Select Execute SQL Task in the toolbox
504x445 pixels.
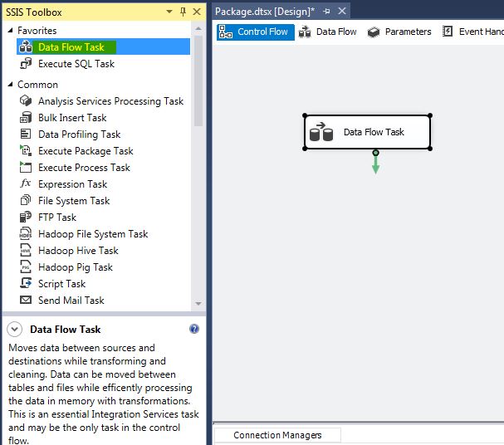click(x=103, y=64)
